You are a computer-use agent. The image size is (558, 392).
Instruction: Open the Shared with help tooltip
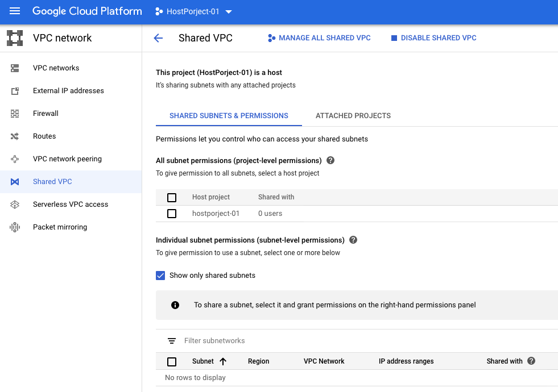pos(531,361)
